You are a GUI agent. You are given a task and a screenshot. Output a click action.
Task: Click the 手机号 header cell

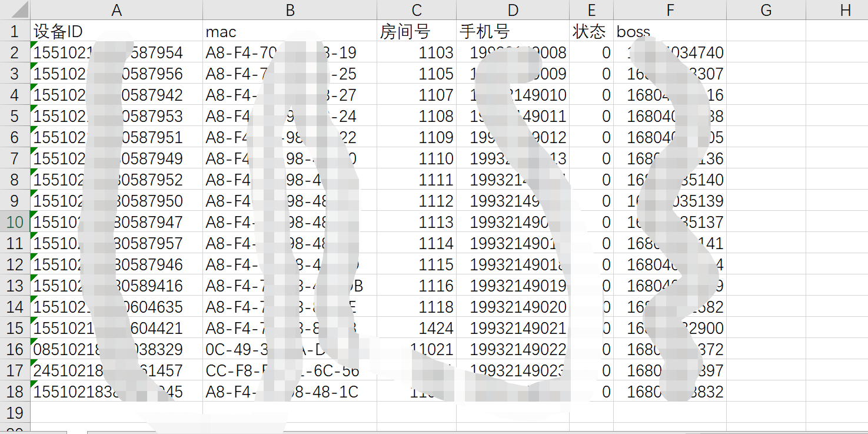point(512,31)
